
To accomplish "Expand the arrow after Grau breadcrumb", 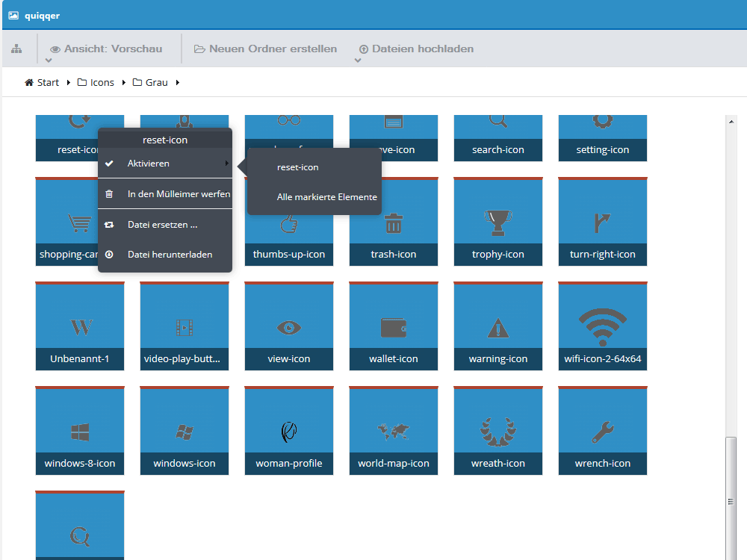I will [178, 82].
